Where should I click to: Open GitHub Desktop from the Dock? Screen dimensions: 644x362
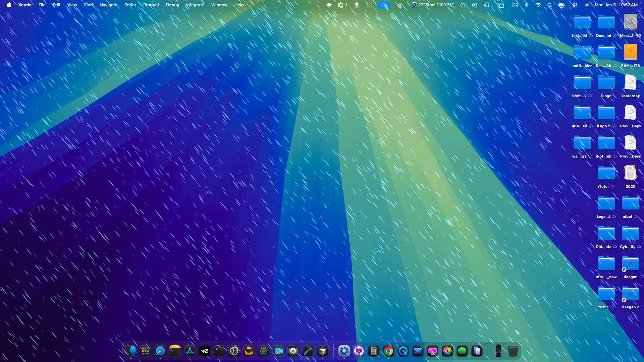tap(359, 351)
